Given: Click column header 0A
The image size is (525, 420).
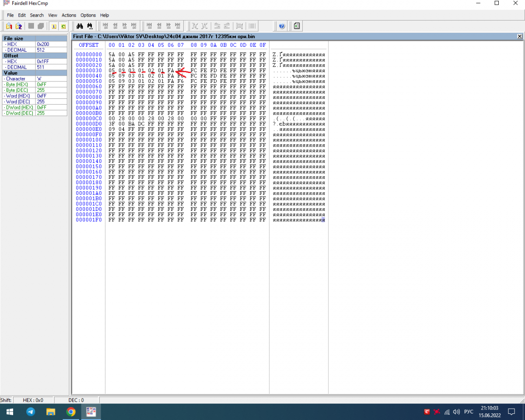Looking at the screenshot, I should pos(213,45).
